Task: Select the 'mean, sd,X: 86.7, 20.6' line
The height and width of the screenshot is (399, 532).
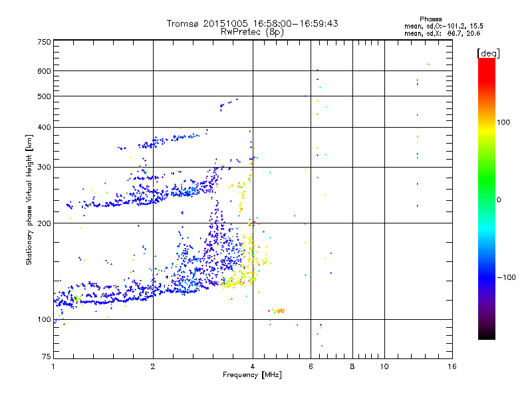Action: coord(442,33)
